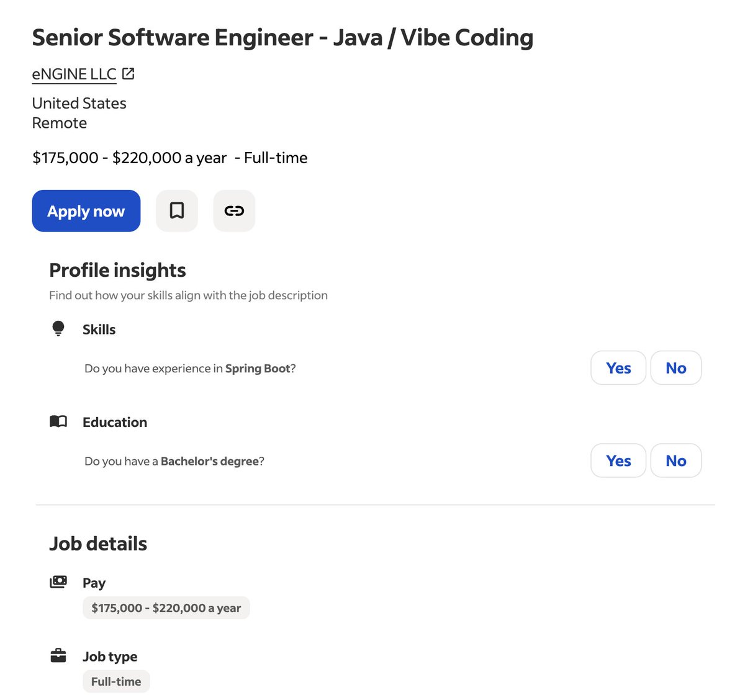Click the money icon next to Pay
This screenshot has width=745, height=700.
point(58,581)
